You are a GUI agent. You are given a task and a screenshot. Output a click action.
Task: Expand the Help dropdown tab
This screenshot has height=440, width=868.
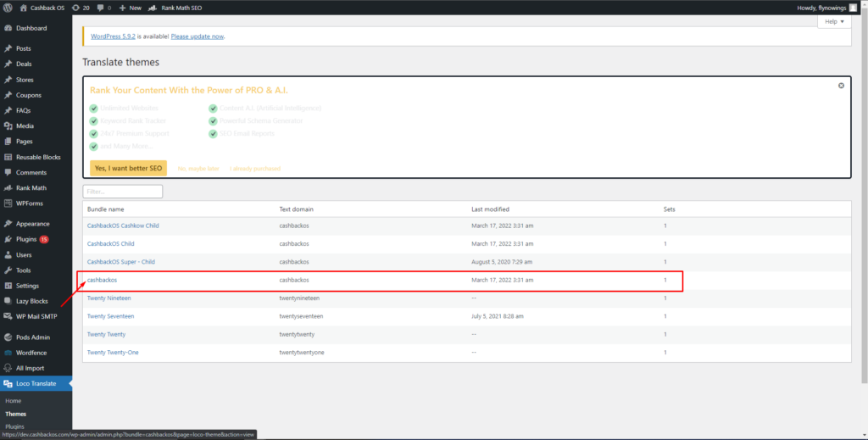(834, 21)
